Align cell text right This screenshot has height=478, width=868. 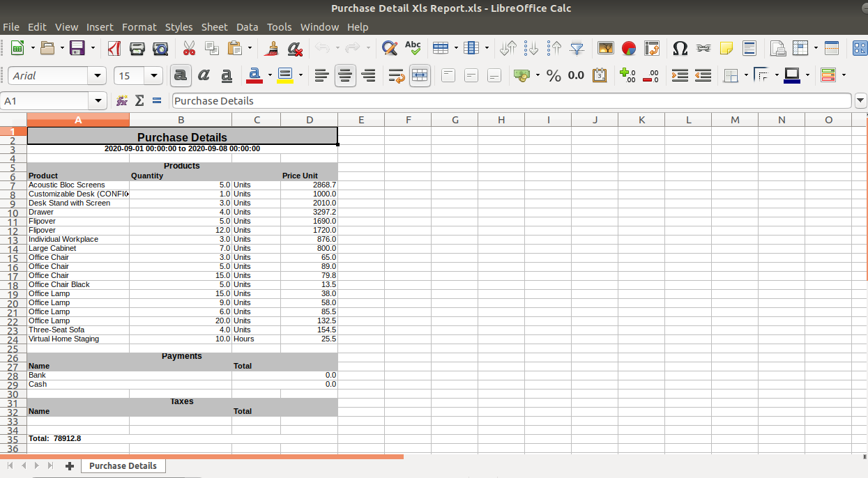tap(368, 75)
